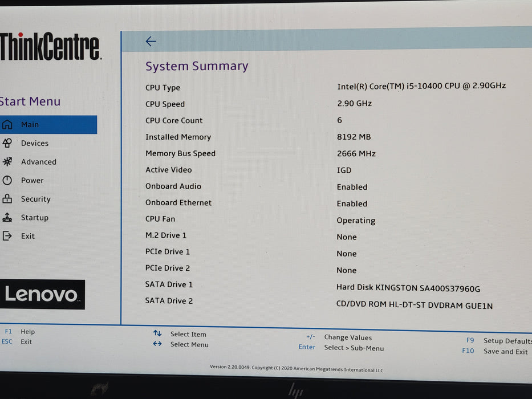Click the KINGSTON SA400S37960G drive value
Image resolution: width=532 pixels, height=399 pixels.
tap(408, 288)
